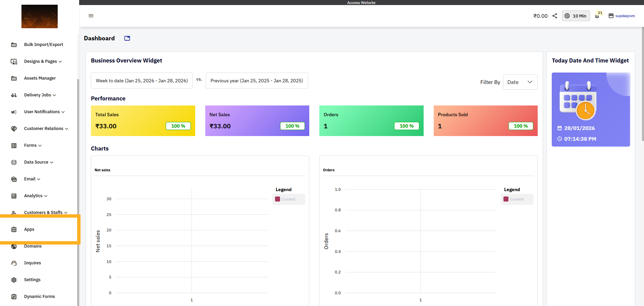This screenshot has width=644, height=306.
Task: Click the Today Date And Time Widget heading
Action: click(x=590, y=60)
